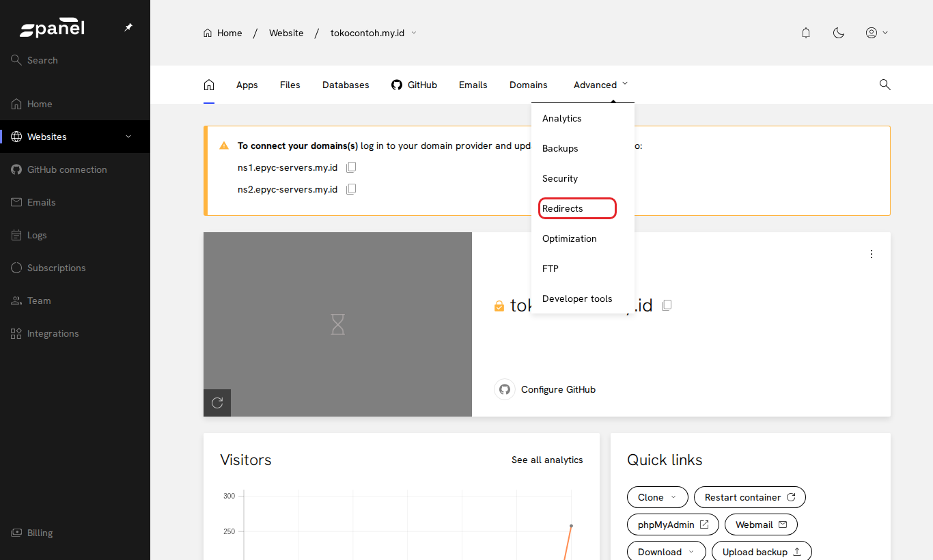Open Team in the sidebar
Screen dimensions: 933x560
[x=75, y=300]
